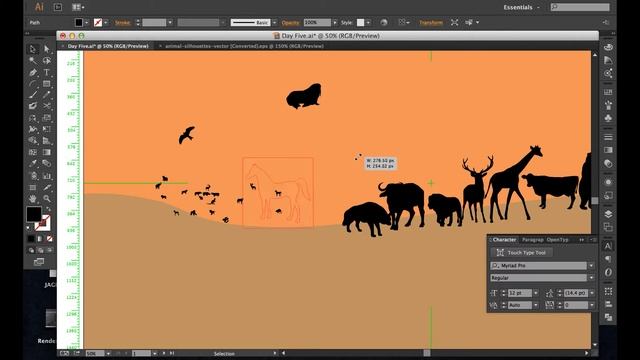Open the Transform panel link in control bar
Image resolution: width=640 pixels, height=360 pixels.
(431, 23)
